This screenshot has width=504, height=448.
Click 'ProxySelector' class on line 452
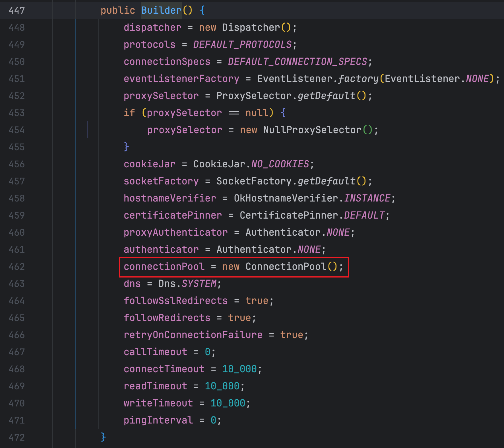254,96
